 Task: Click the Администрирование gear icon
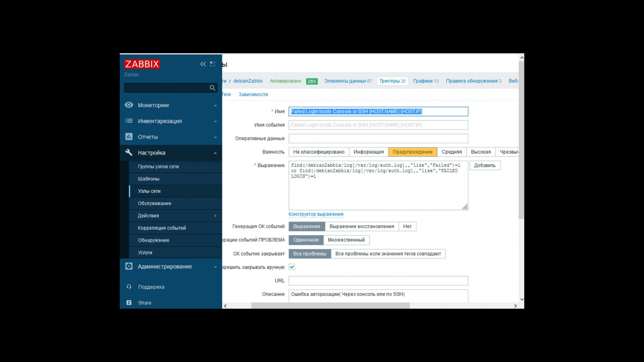[x=129, y=266]
